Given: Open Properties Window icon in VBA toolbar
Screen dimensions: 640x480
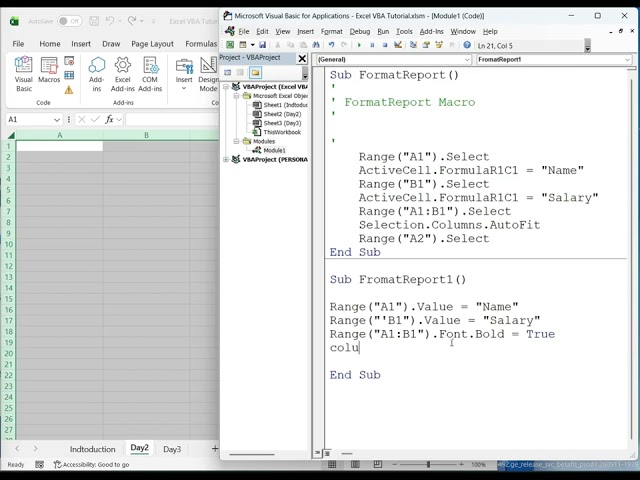Looking at the screenshot, I should point(426,45).
